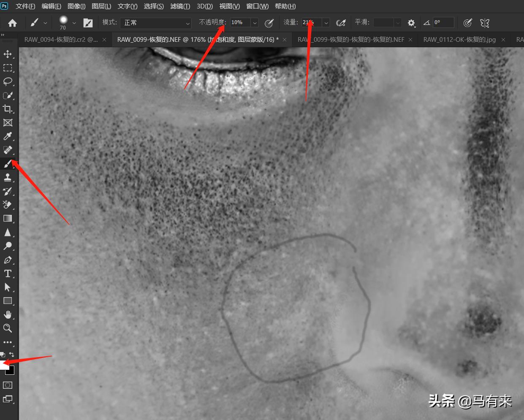Viewport: 524px width, 420px height.
Task: Open the 窗口(W) menu
Action: point(258,6)
